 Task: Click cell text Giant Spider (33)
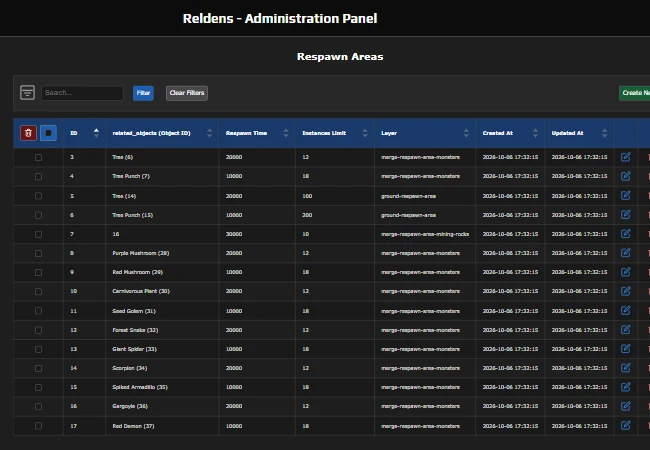(x=134, y=349)
